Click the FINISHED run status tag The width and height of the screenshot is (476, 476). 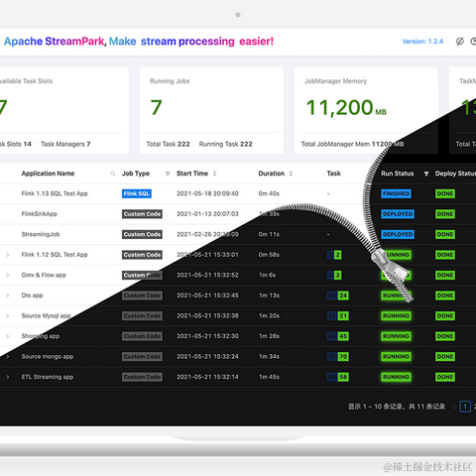pyautogui.click(x=396, y=193)
